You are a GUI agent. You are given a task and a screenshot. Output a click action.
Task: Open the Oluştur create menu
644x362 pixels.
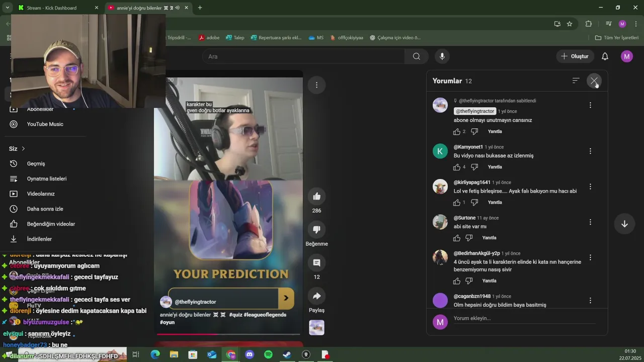(575, 56)
